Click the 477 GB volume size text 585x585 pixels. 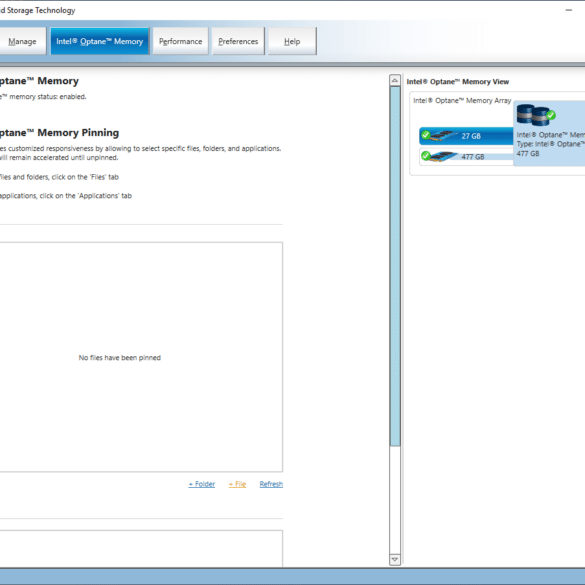point(528,154)
